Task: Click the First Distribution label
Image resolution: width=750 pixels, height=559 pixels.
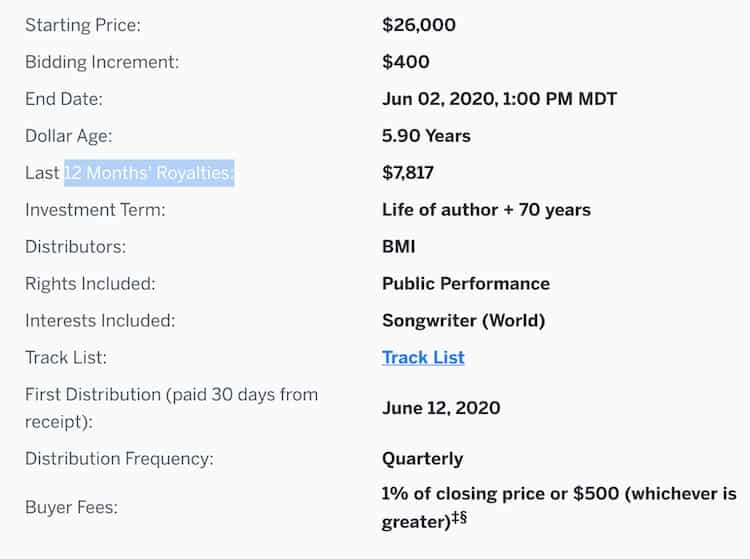Action: point(171,408)
